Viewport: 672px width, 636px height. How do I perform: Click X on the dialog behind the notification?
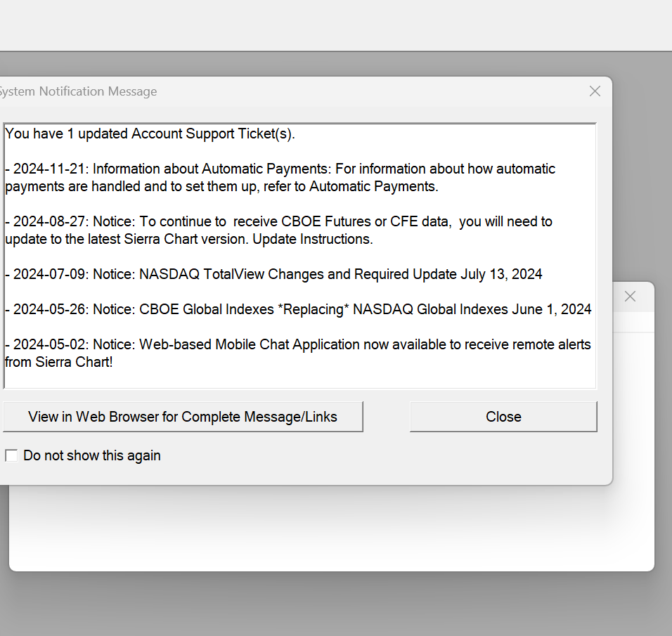[x=631, y=297]
